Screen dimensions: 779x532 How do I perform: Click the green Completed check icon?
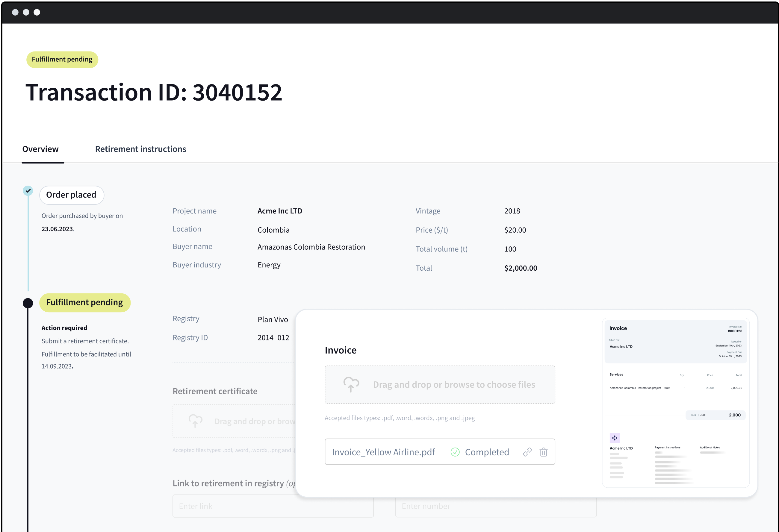pos(455,452)
